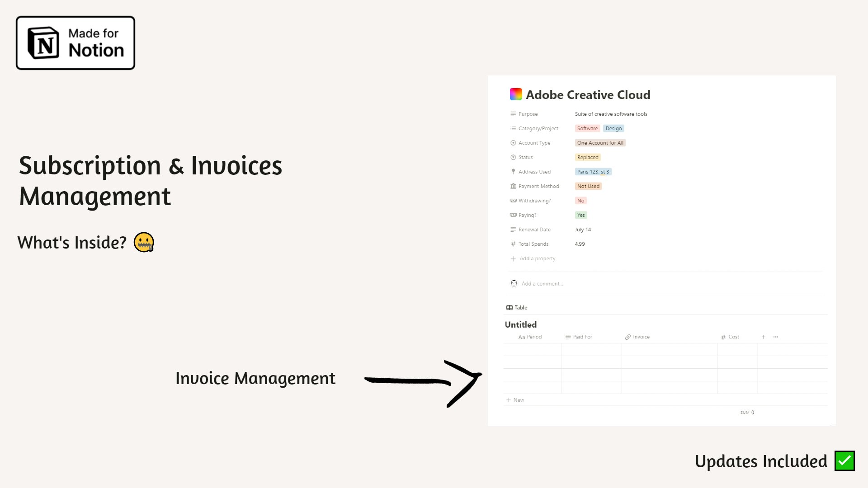Screen dimensions: 868x488
Task: Click the Payment Method bank icon
Action: [x=513, y=186]
